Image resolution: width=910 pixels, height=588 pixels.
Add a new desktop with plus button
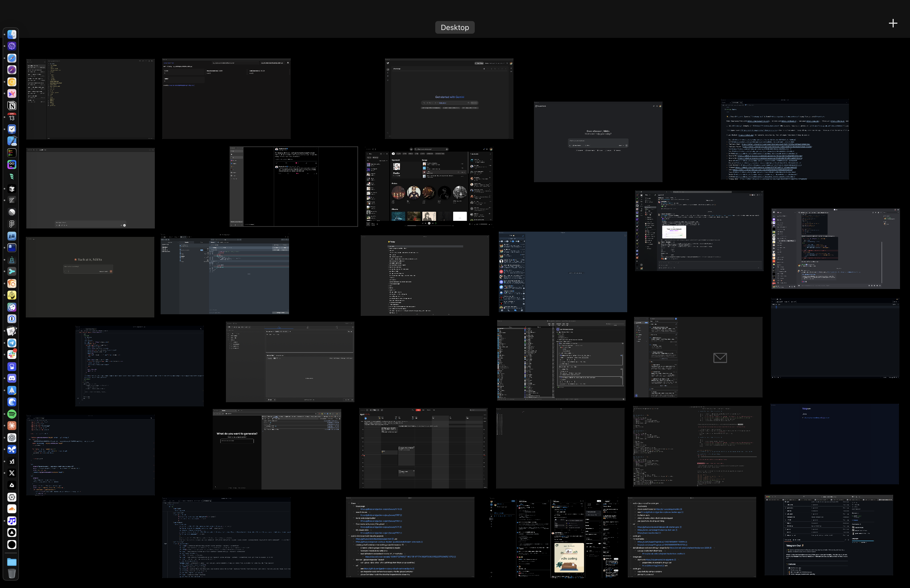(x=893, y=23)
